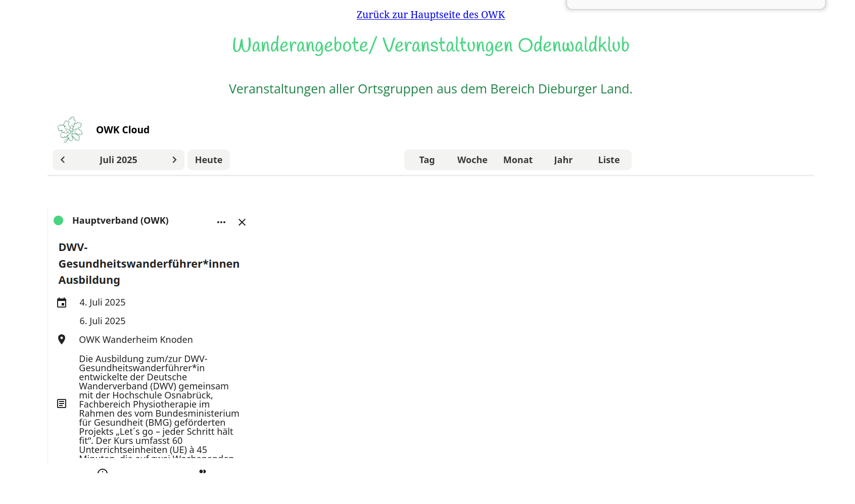855x504 pixels.
Task: Click the OWK Cloud oak leaf logo
Action: (x=70, y=130)
